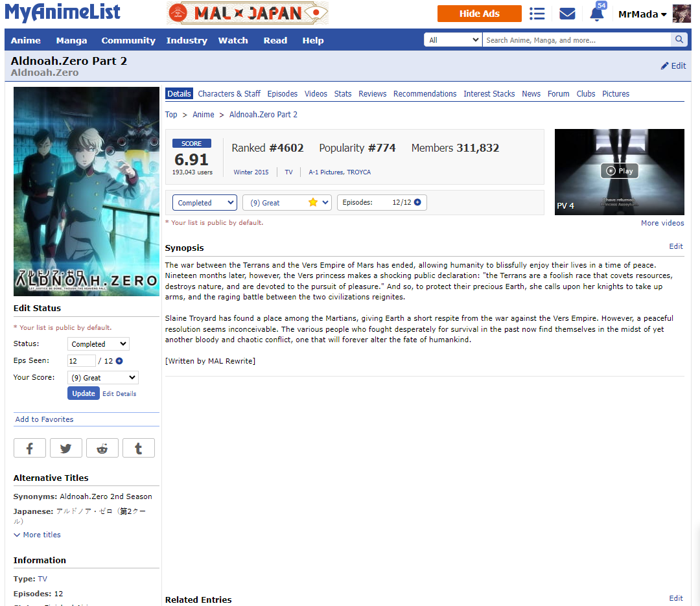The width and height of the screenshot is (700, 606).
Task: Click the Eps Seen input field
Action: click(81, 361)
